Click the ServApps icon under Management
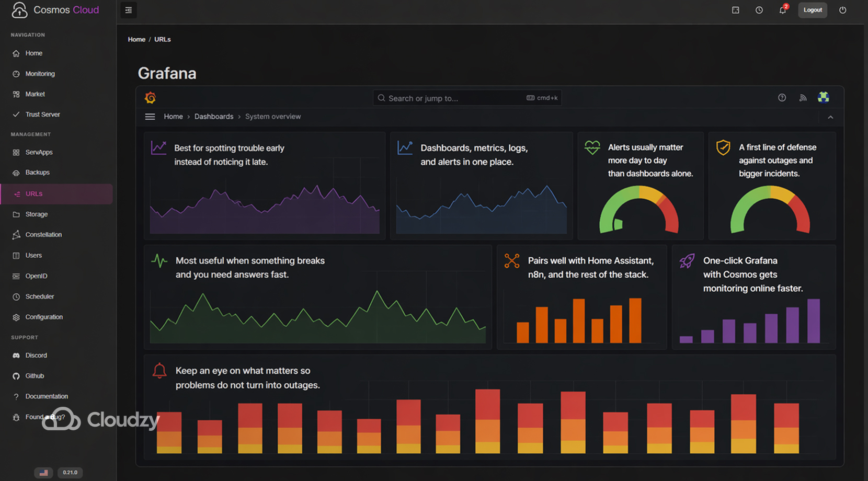The width and height of the screenshot is (868, 481). [16, 152]
